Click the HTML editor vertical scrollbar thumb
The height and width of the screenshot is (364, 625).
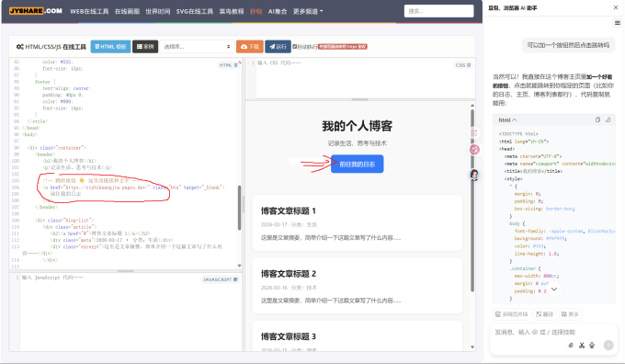pyautogui.click(x=239, y=208)
